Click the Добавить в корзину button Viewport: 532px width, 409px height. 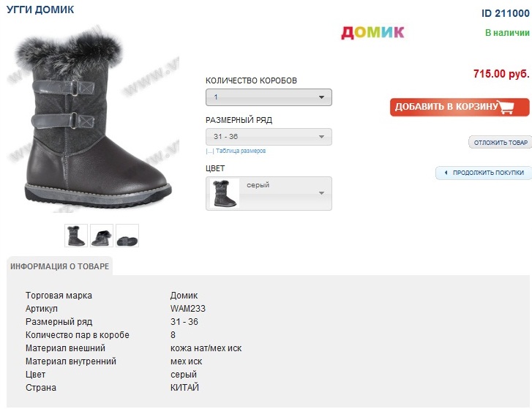(x=460, y=107)
